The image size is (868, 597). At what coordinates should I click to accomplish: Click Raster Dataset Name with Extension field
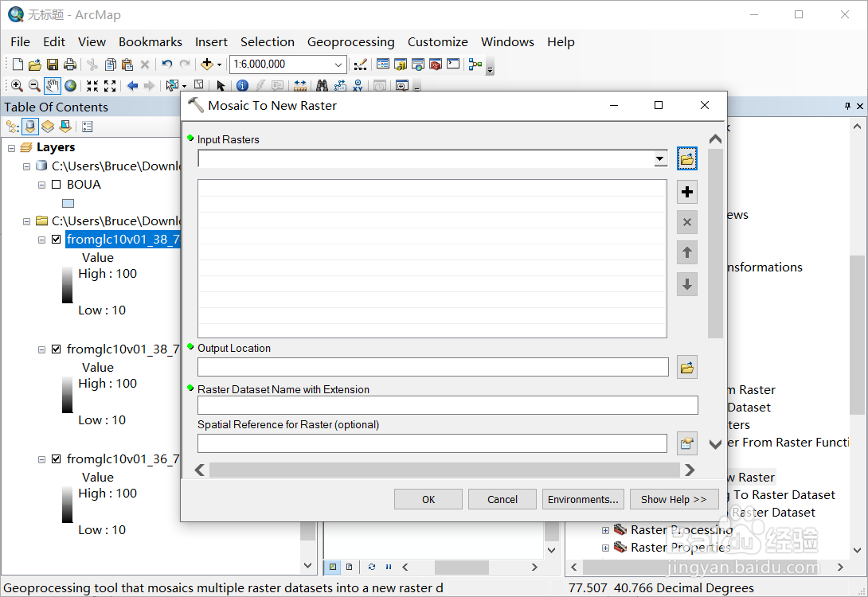448,405
